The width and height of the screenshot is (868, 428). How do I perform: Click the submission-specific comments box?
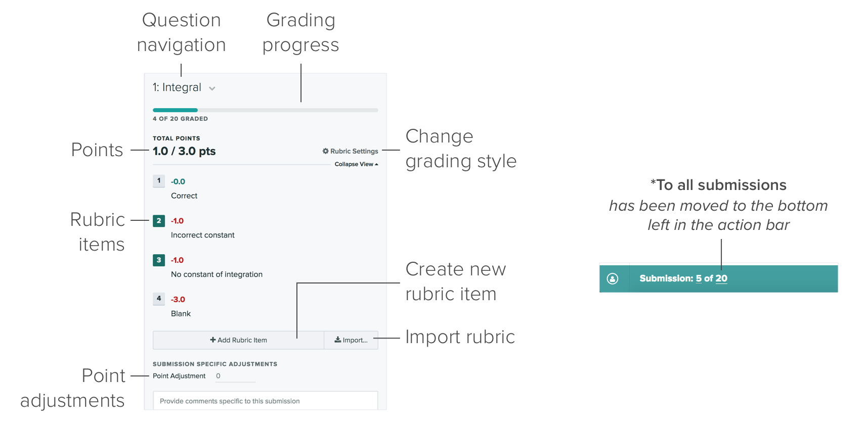(265, 401)
